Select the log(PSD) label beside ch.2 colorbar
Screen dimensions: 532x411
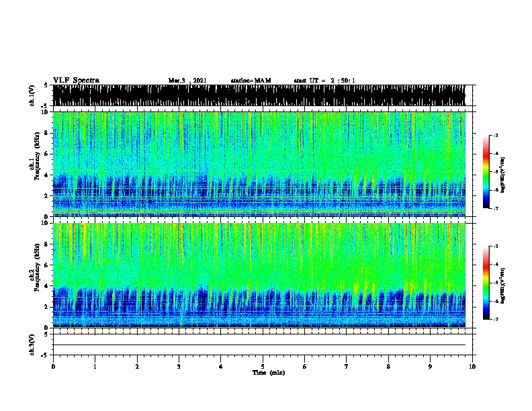502,285
